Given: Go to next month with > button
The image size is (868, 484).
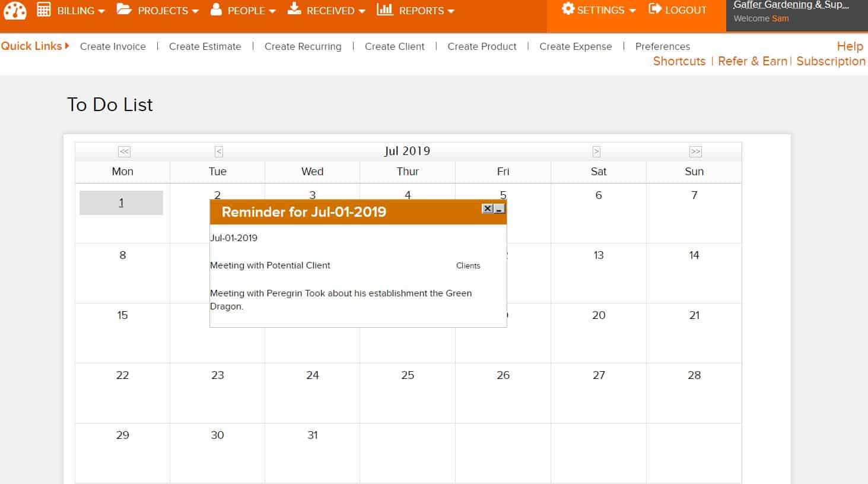Looking at the screenshot, I should 596,151.
